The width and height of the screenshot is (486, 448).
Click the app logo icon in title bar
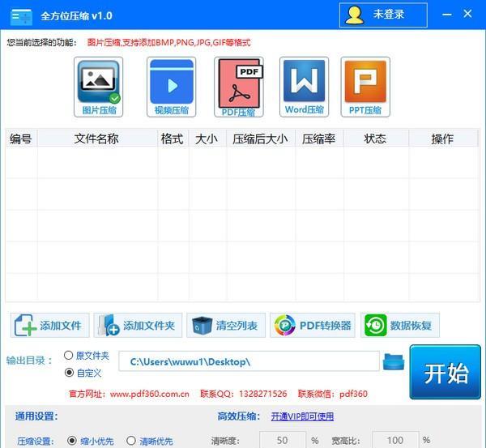pyautogui.click(x=21, y=17)
